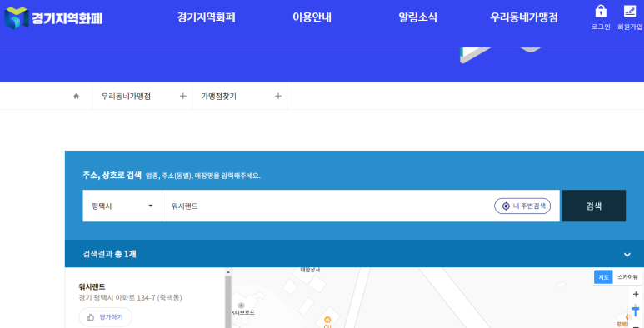The image size is (644, 328).
Task: Open 알림소식 top menu item
Action: [x=417, y=17]
